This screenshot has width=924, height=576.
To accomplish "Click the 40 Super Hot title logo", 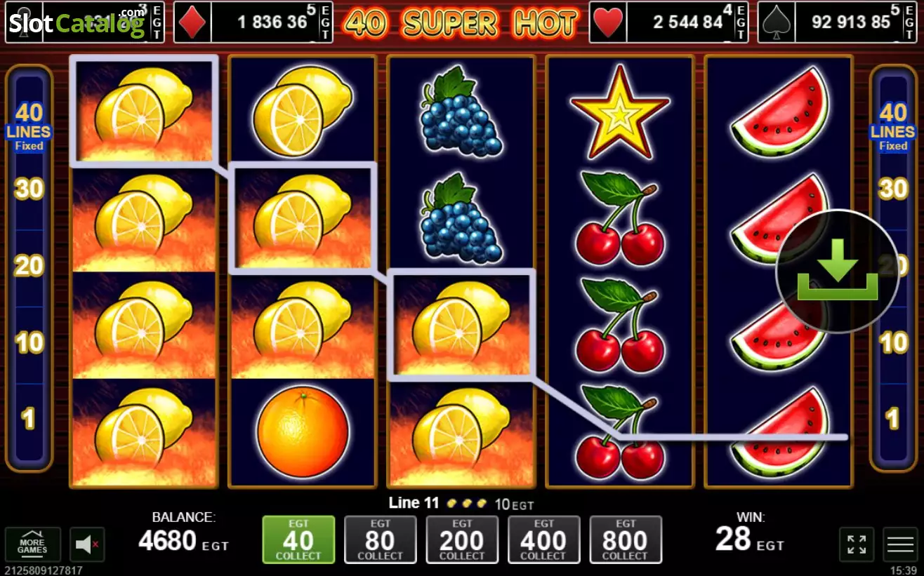I will pos(461,23).
